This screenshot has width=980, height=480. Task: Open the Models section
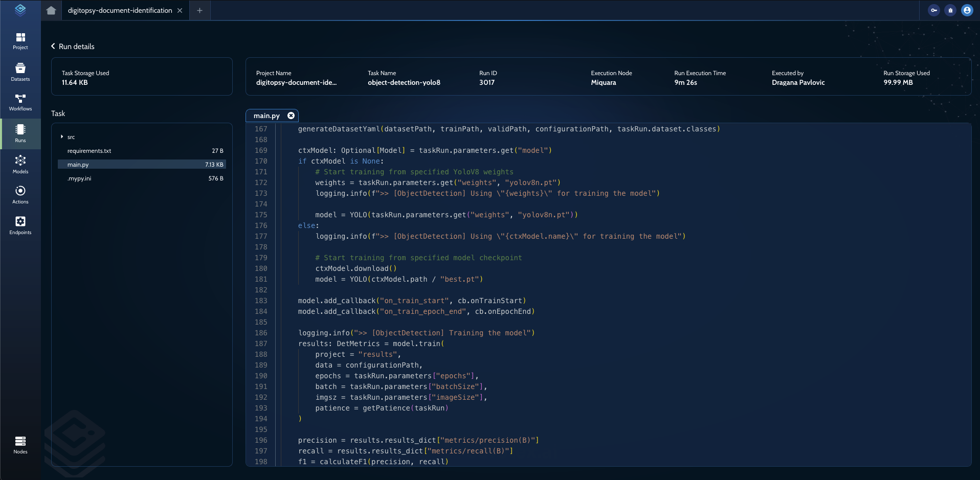coord(20,165)
